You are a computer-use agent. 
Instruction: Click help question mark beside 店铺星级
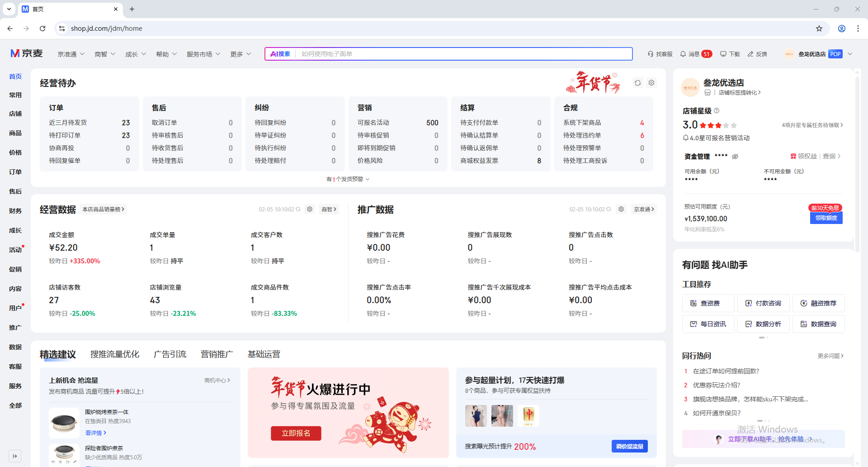pyautogui.click(x=717, y=110)
